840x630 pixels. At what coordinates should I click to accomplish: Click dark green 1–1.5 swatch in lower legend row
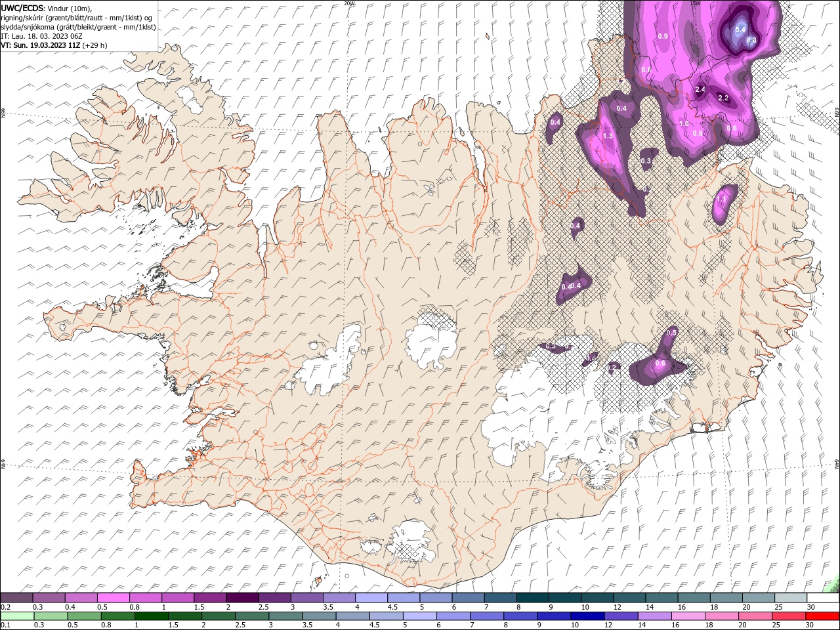click(151, 616)
